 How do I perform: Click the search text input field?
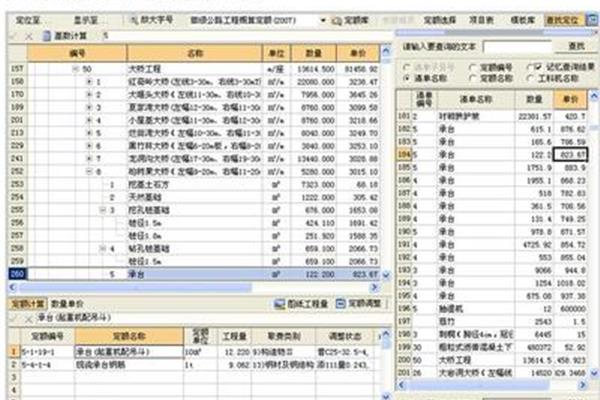(517, 47)
